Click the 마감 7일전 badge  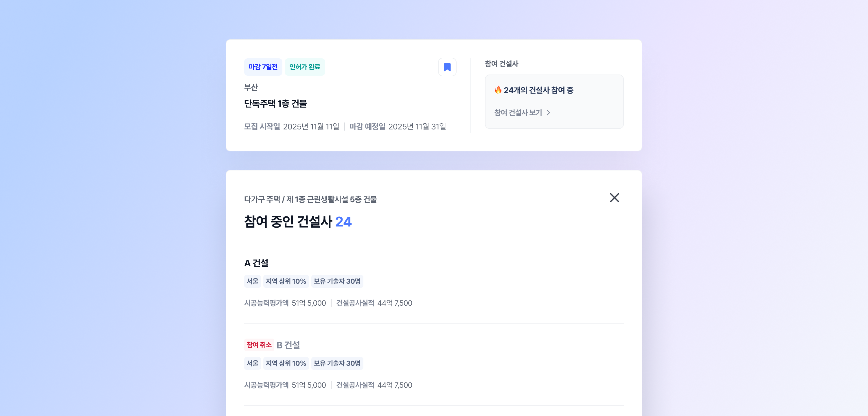click(263, 67)
